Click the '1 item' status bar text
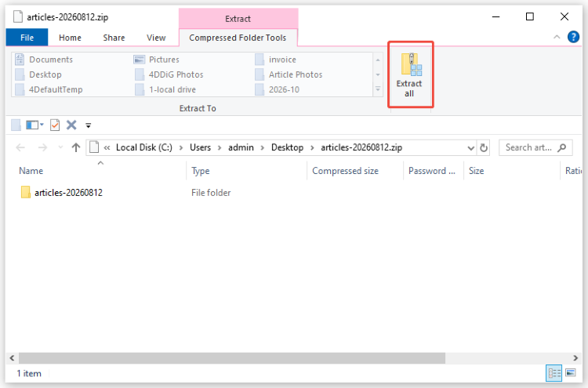This screenshot has width=588, height=388. tap(29, 373)
